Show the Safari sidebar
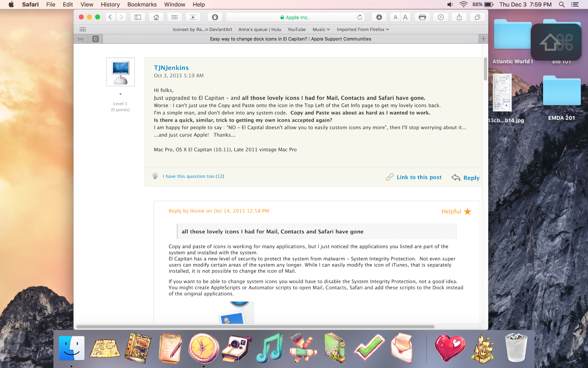Screen dimensions: 588x368 (x=138, y=17)
